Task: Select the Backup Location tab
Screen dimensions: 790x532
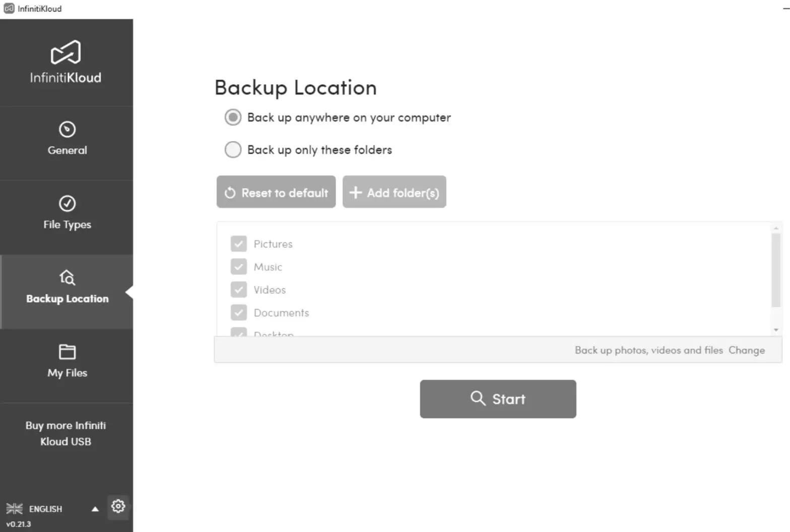Action: (x=67, y=292)
